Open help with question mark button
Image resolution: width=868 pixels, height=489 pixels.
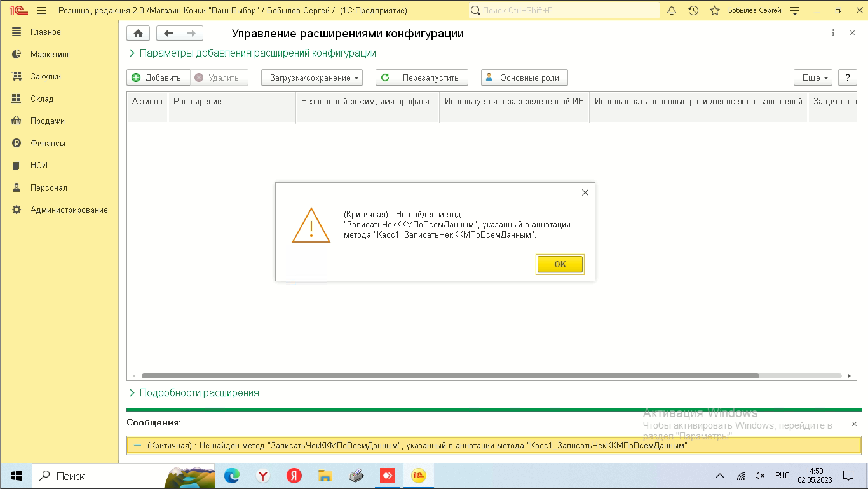(x=848, y=77)
